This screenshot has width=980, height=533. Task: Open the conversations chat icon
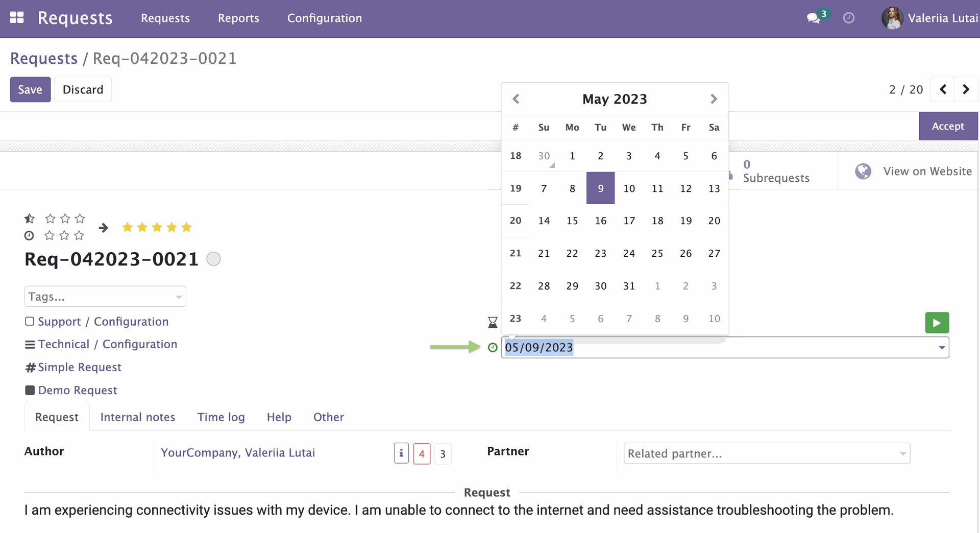[813, 18]
